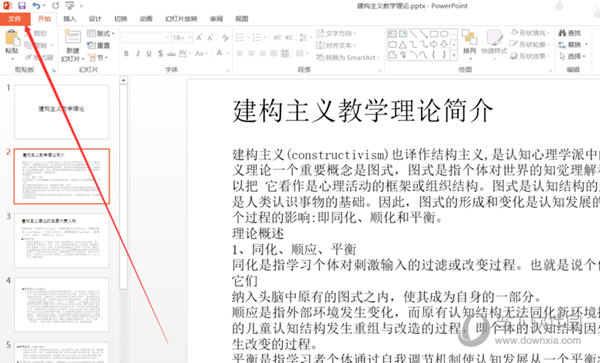Open 形状效果 (Shape Effects) menu
This screenshot has width=600, height=363.
point(531,56)
